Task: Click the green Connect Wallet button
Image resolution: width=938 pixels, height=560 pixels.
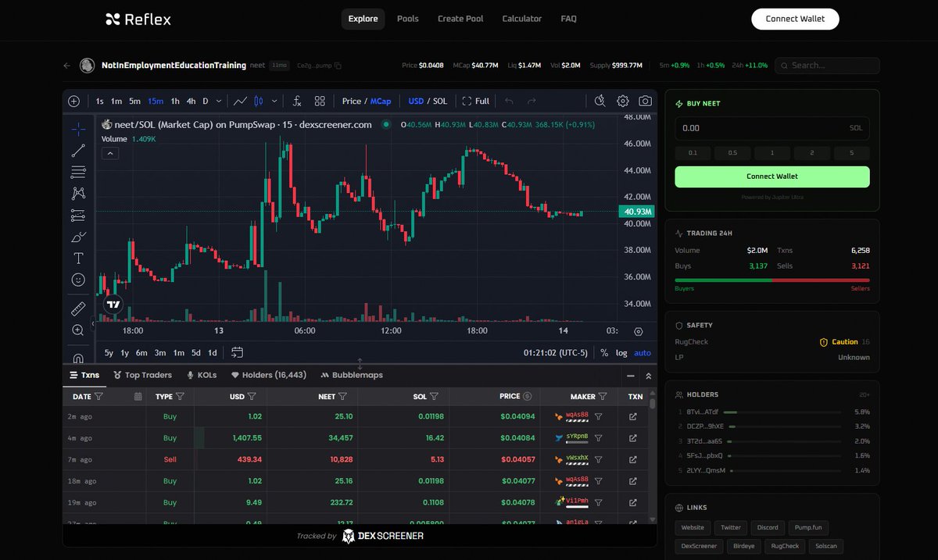Action: coord(772,177)
